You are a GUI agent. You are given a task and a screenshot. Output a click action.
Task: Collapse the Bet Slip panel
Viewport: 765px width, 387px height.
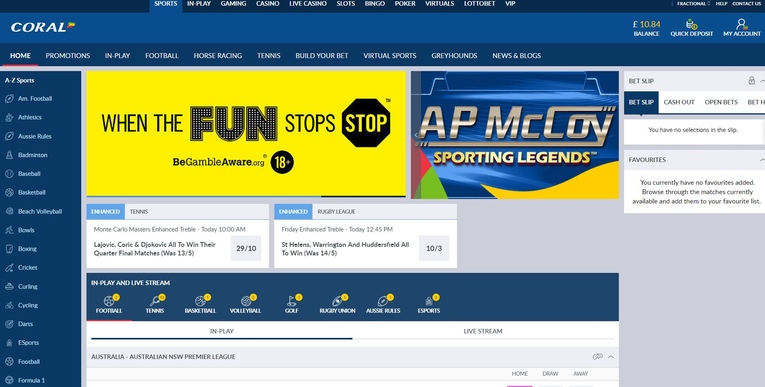coord(762,81)
